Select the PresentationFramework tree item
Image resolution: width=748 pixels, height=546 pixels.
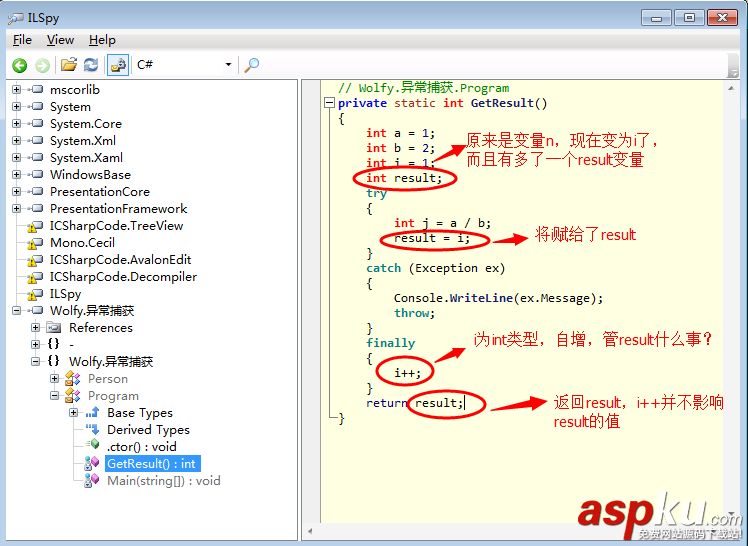coord(118,208)
